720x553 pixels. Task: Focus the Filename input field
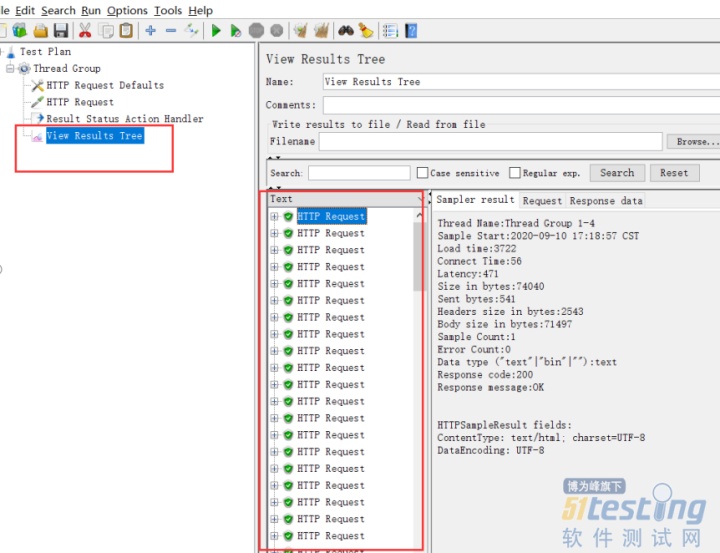(x=490, y=141)
